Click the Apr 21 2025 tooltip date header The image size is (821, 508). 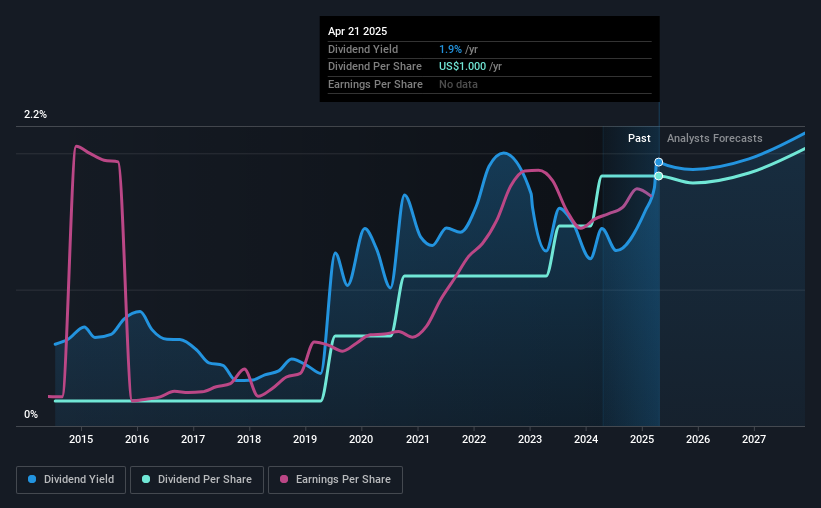click(x=358, y=31)
